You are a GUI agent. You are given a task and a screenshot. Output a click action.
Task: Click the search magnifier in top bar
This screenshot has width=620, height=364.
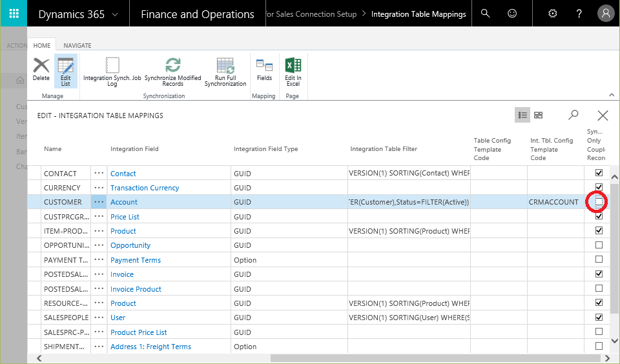tap(485, 14)
